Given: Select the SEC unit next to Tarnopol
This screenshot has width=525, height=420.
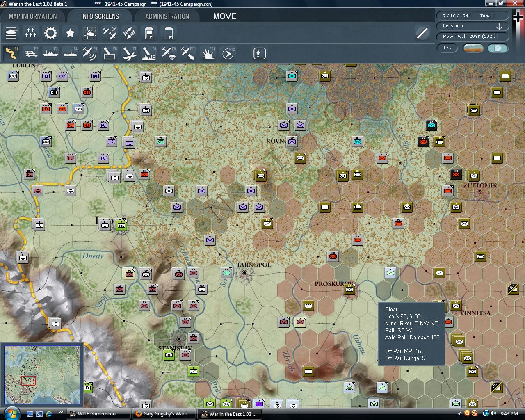Looking at the screenshot, I should pyautogui.click(x=226, y=273).
